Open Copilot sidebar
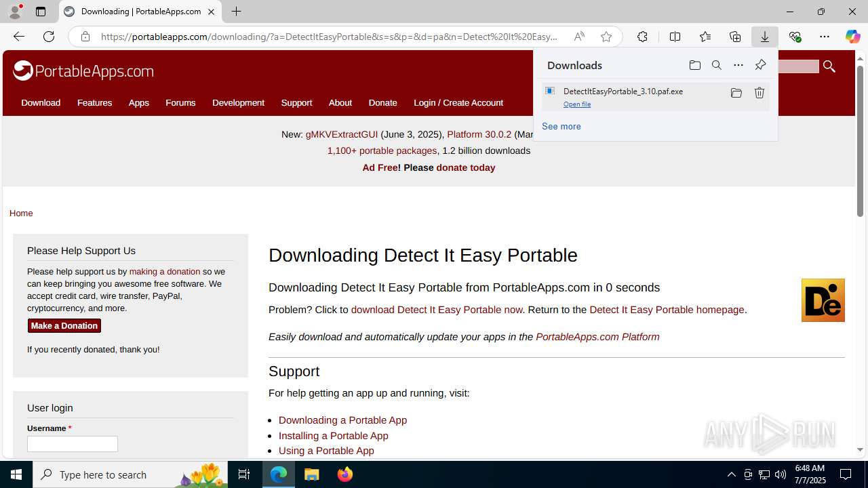 click(x=852, y=37)
